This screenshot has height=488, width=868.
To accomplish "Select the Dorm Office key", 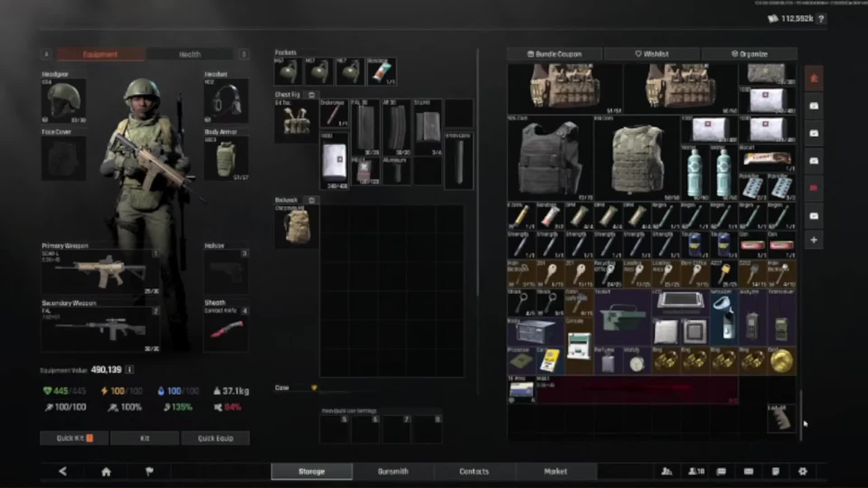I will pos(695,274).
